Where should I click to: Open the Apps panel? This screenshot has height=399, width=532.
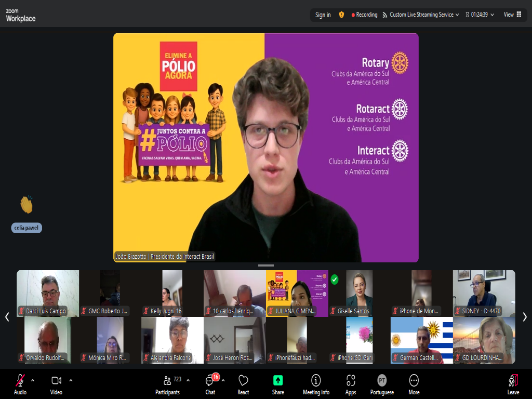(x=351, y=383)
